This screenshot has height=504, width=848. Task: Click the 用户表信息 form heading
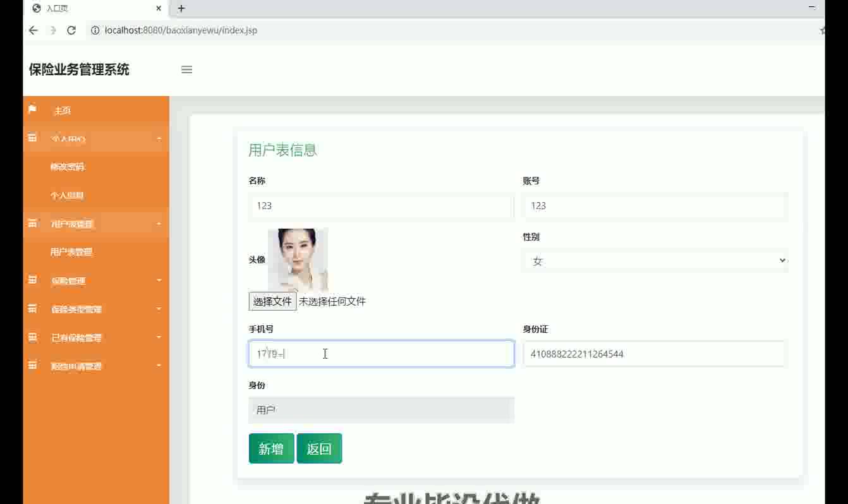pyautogui.click(x=282, y=150)
